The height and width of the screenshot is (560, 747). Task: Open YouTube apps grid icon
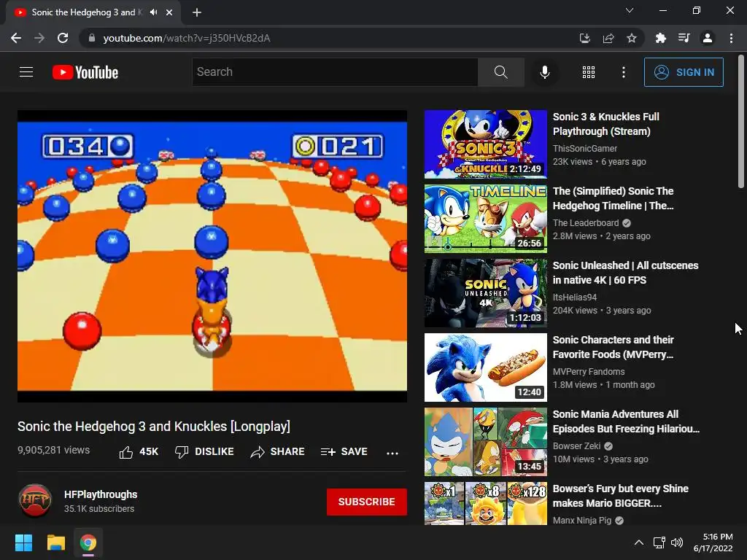click(x=589, y=72)
